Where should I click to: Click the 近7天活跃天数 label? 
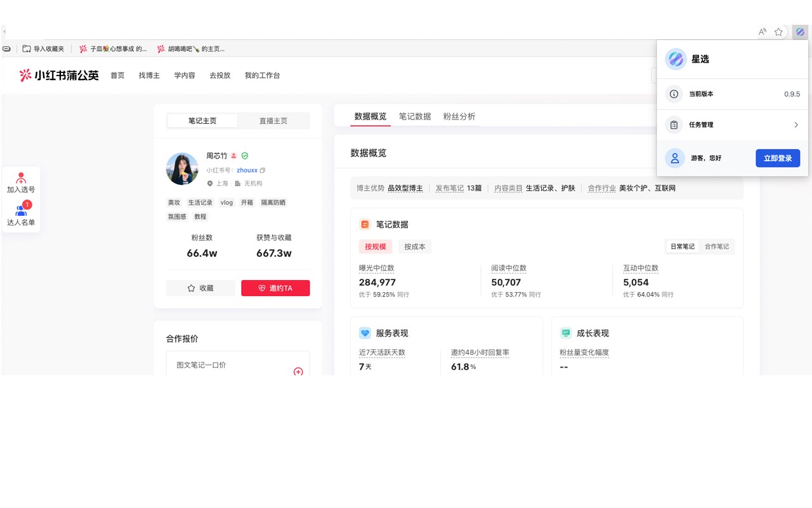(x=382, y=352)
